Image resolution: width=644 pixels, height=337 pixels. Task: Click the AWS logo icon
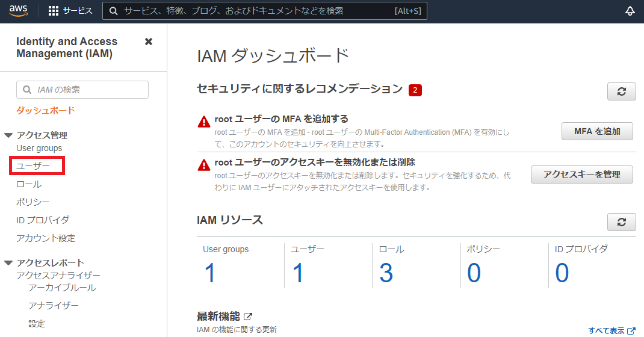click(19, 11)
